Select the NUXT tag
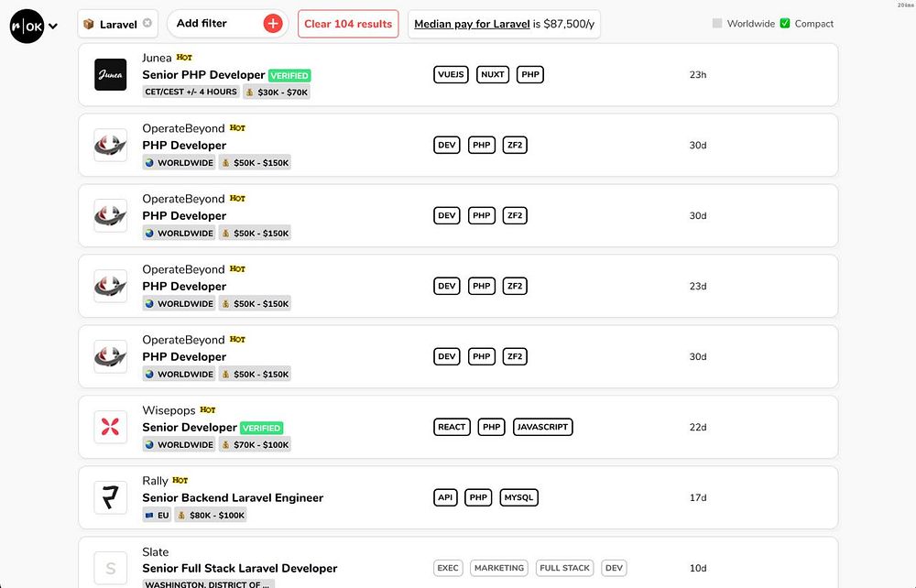This screenshot has width=916, height=588. click(493, 74)
